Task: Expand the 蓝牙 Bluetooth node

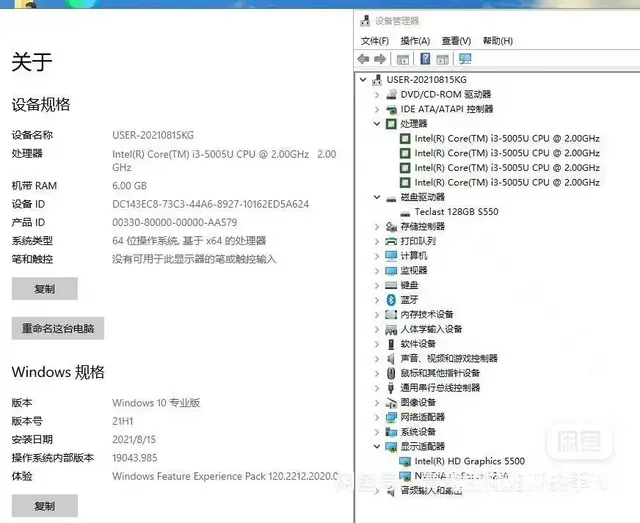Action: 377,300
